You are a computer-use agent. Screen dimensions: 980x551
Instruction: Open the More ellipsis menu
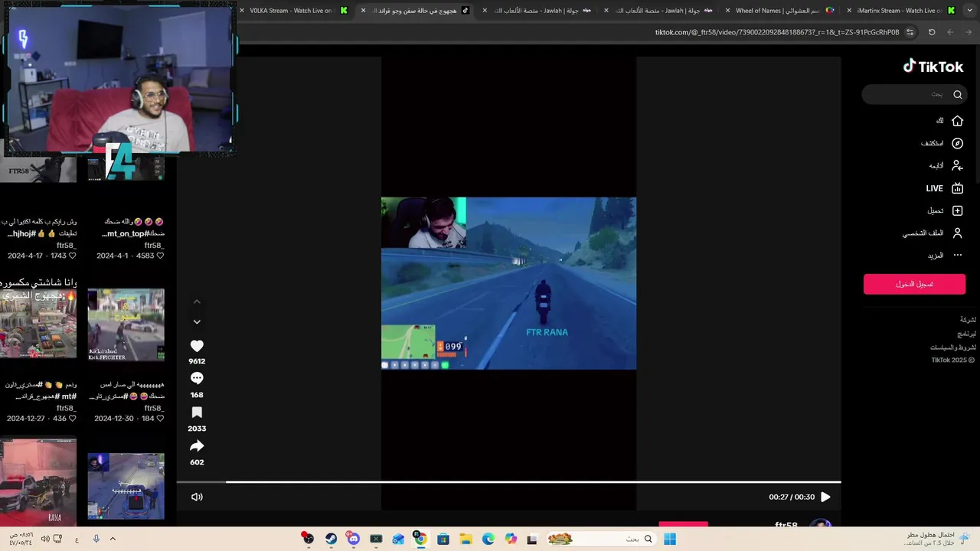tap(957, 255)
